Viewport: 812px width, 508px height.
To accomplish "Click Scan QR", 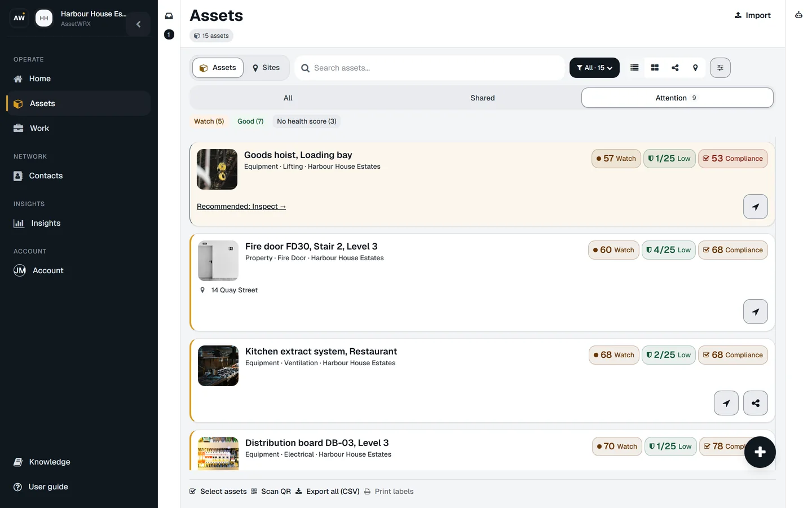I will 271,492.
